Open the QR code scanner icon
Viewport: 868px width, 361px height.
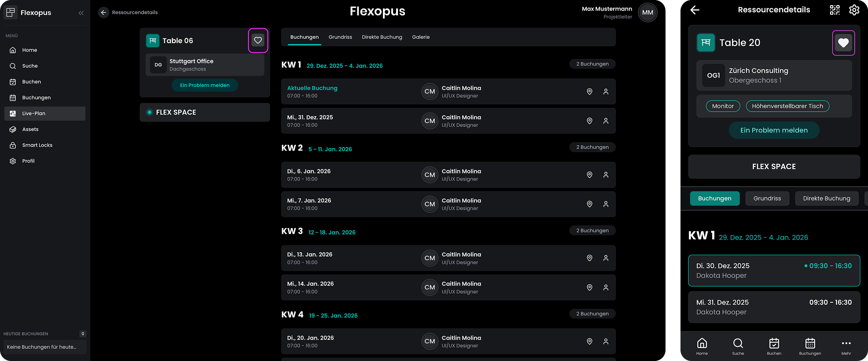[835, 10]
